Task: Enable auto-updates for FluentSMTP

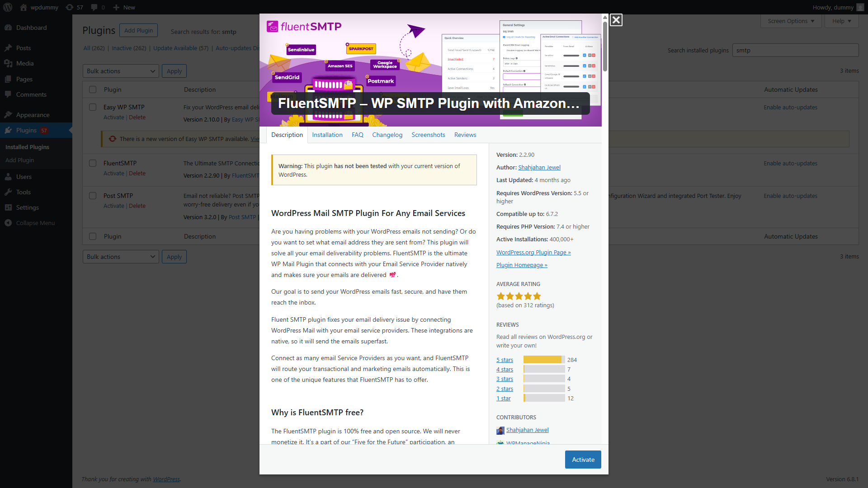Action: pyautogui.click(x=790, y=163)
